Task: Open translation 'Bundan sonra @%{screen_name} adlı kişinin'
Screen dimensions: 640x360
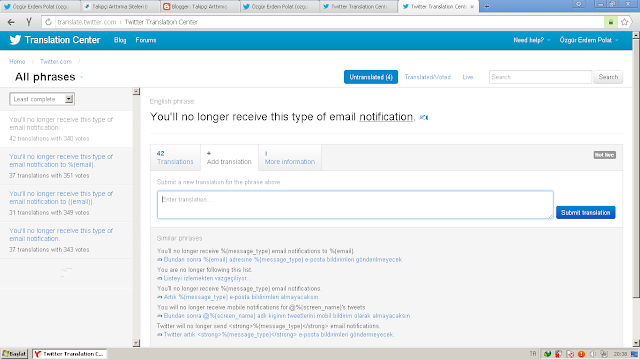Action: 287,316
